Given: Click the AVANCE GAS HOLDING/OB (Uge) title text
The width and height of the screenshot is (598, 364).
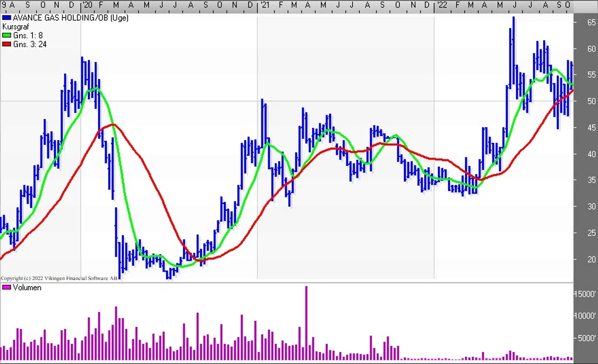Looking at the screenshot, I should pos(71,18).
